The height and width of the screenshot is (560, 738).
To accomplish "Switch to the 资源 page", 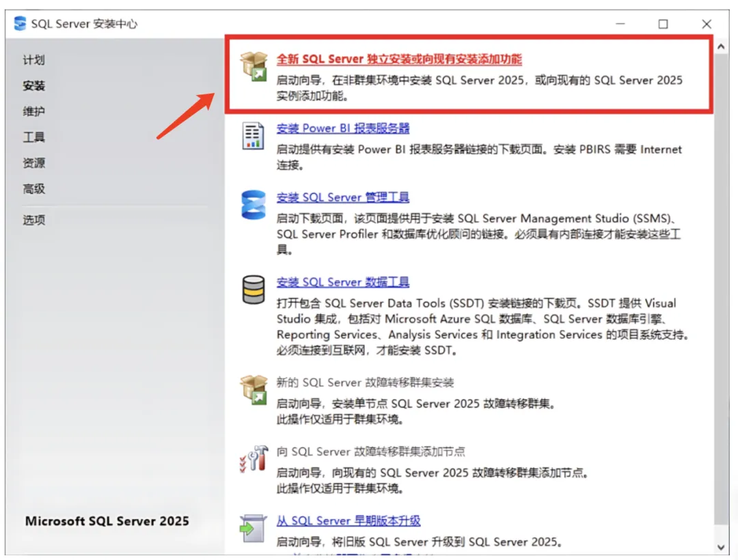I will click(34, 163).
